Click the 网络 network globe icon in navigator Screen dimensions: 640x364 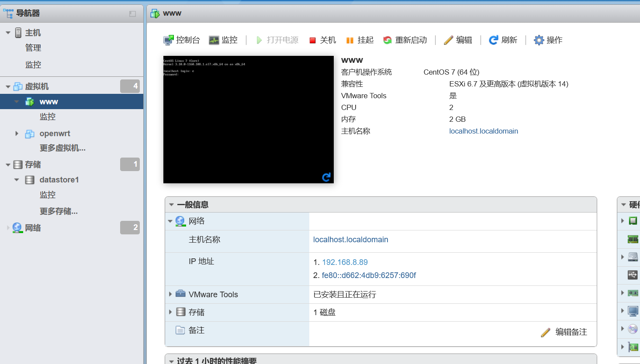coord(17,228)
